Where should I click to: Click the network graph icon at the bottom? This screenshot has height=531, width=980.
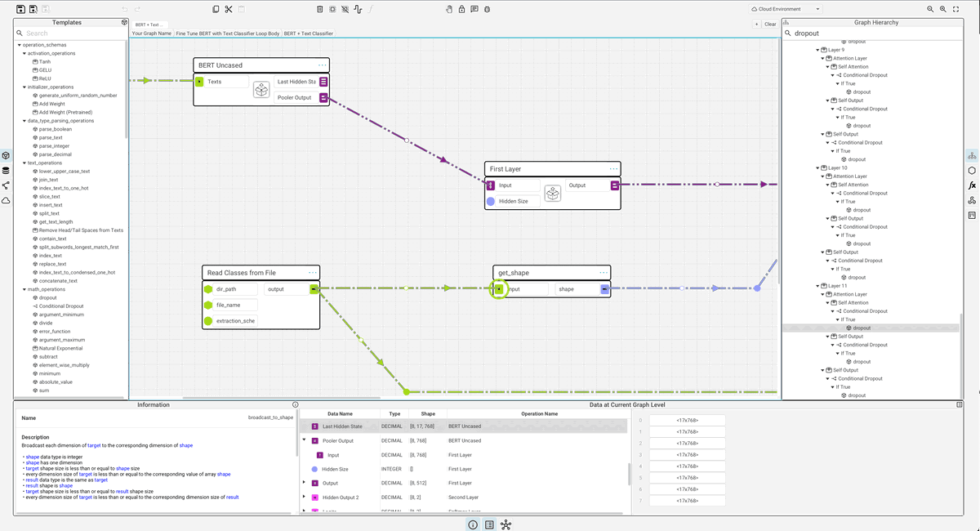(x=506, y=524)
